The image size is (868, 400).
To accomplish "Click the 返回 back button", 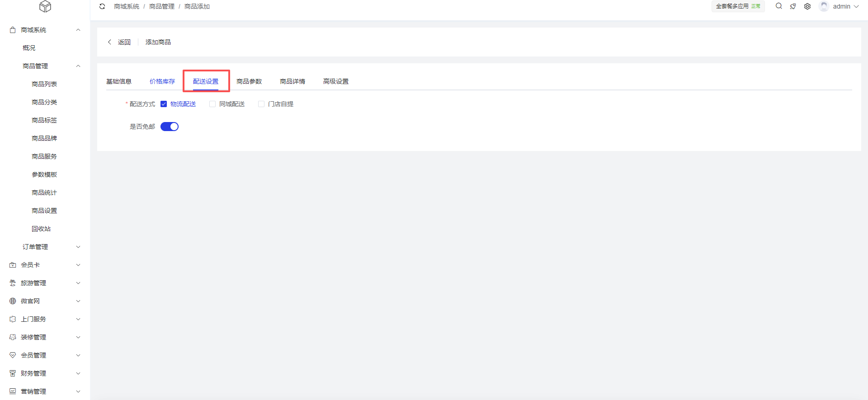I will [119, 42].
